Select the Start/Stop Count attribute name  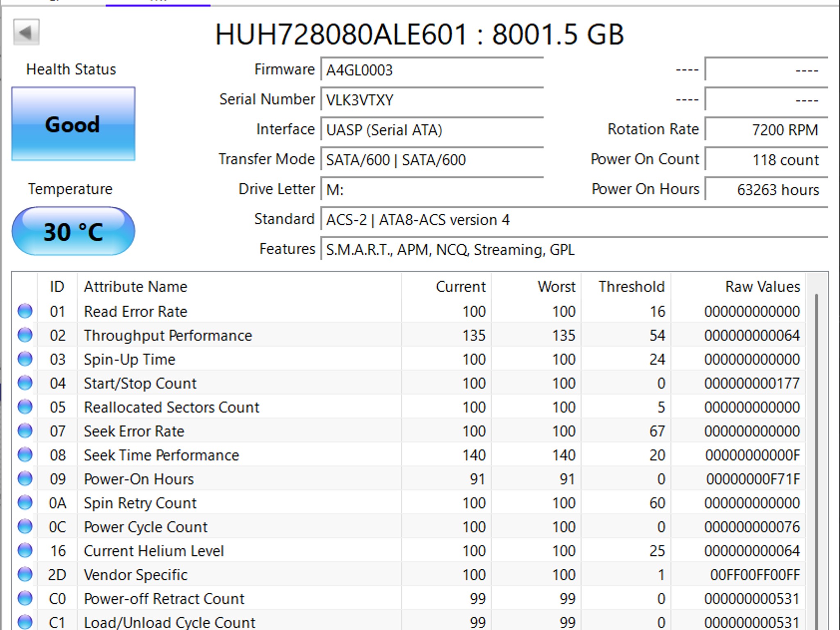(x=140, y=383)
